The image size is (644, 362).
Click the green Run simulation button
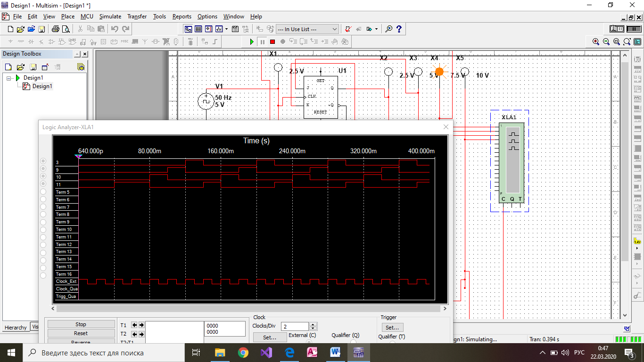tap(252, 42)
